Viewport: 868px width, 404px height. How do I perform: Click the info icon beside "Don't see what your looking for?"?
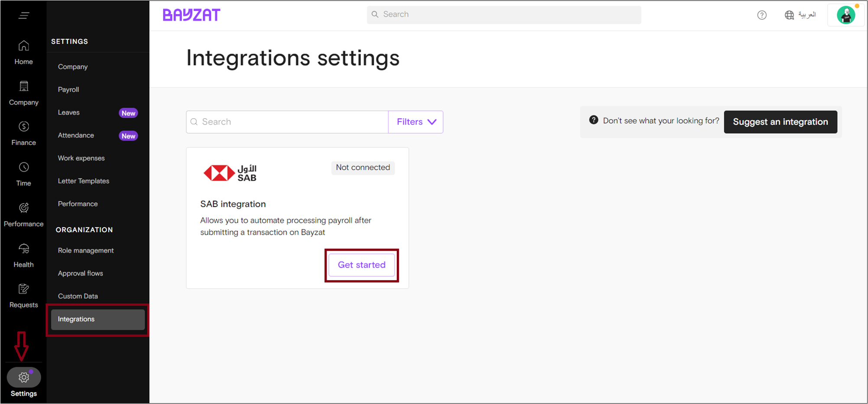[594, 120]
